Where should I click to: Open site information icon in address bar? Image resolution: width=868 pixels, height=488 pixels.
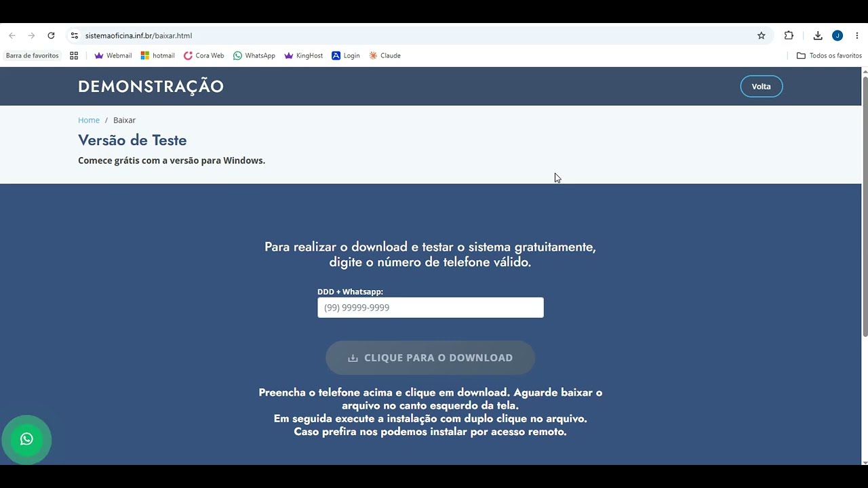(x=75, y=35)
